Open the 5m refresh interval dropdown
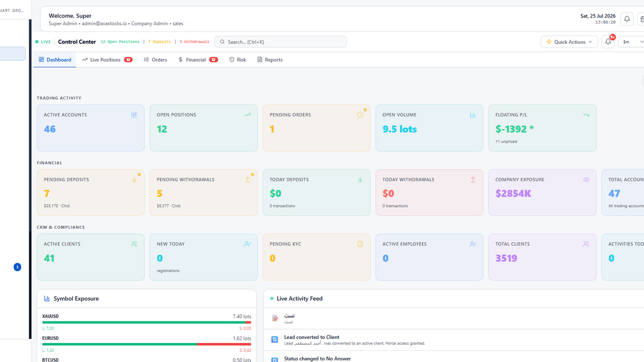 [x=631, y=42]
